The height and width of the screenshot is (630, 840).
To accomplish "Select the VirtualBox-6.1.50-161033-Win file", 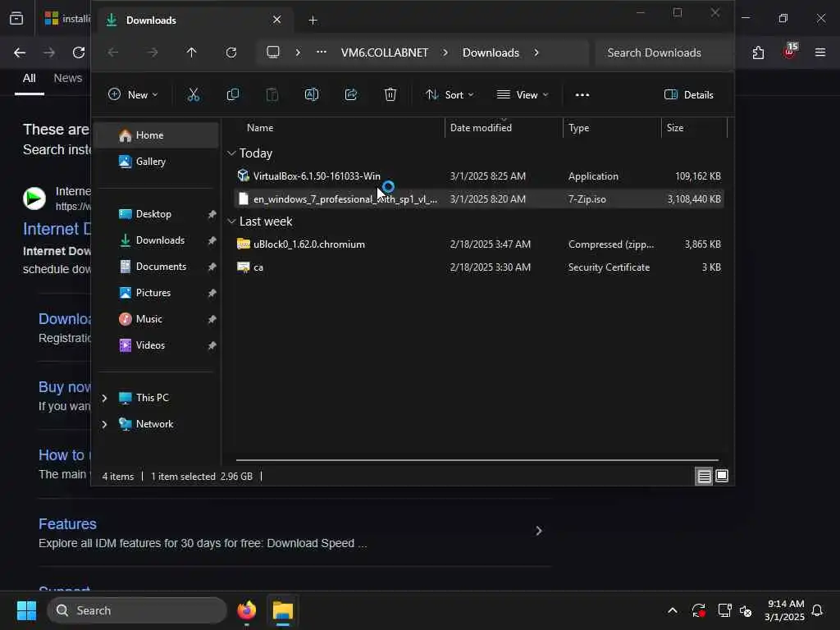I will [x=479, y=176].
